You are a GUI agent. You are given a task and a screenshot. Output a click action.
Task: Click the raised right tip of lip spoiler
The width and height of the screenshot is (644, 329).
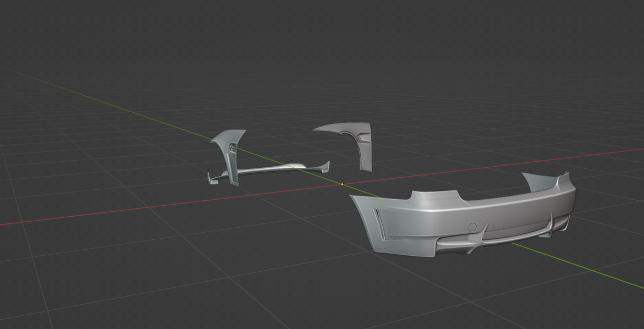pyautogui.click(x=327, y=165)
